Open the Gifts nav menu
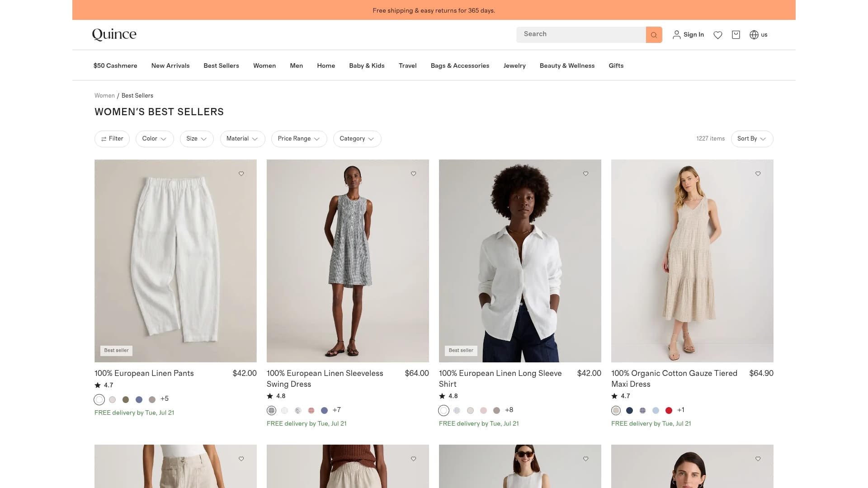This screenshot has height=488, width=868. point(616,66)
